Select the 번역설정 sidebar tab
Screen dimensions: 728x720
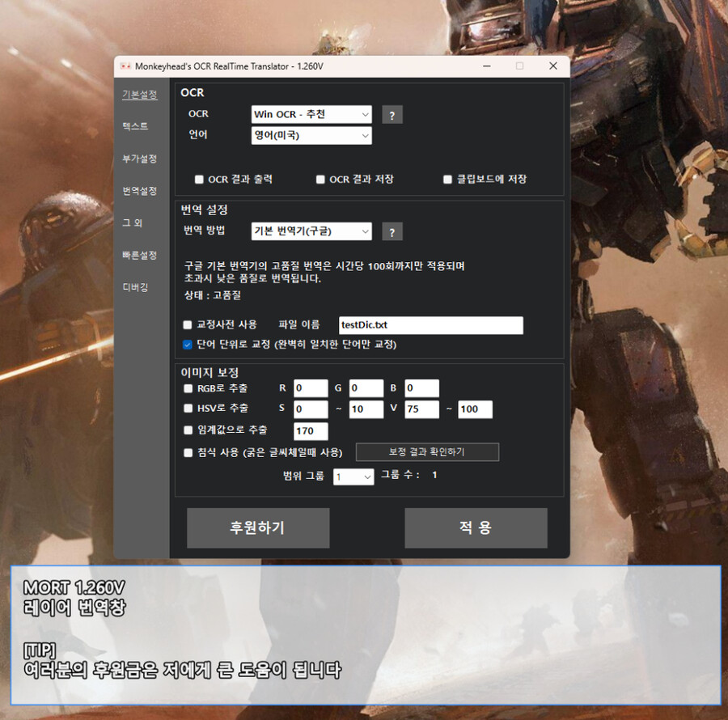[139, 191]
